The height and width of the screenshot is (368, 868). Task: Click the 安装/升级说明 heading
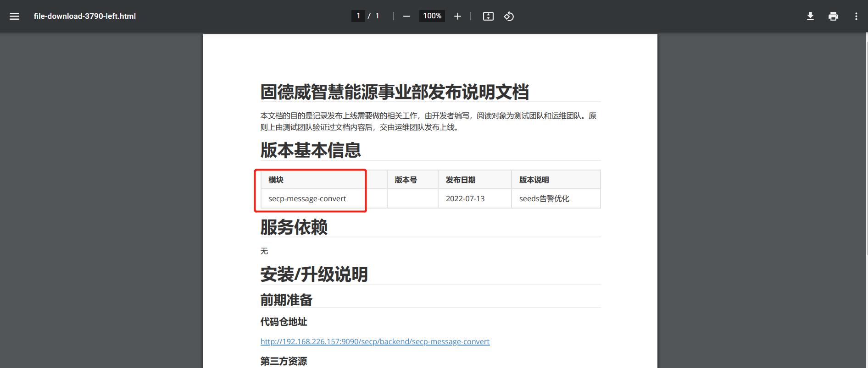[314, 275]
